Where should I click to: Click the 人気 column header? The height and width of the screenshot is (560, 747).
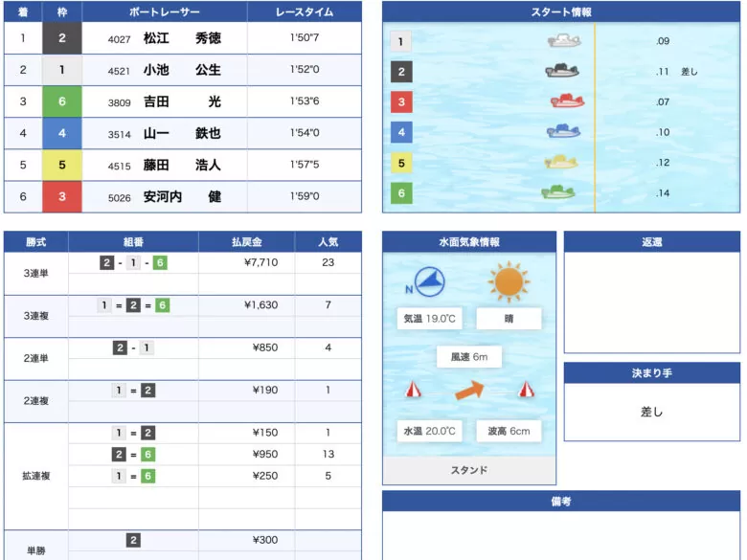[328, 242]
